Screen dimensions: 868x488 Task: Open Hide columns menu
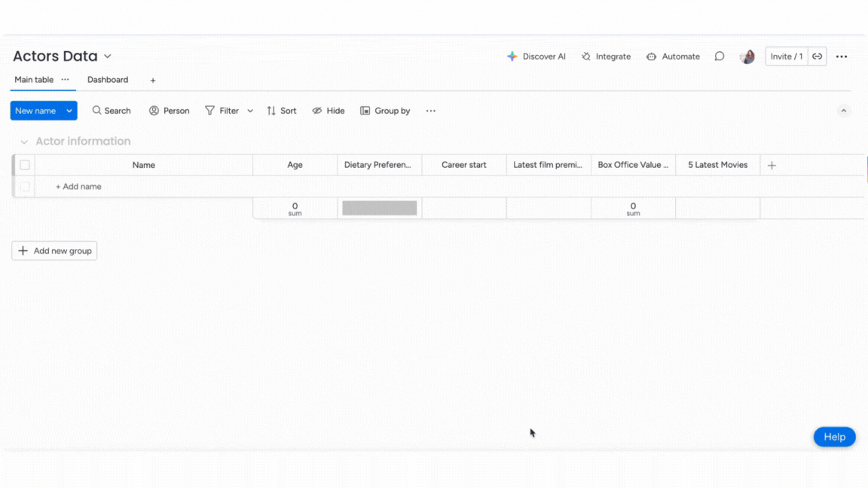[x=329, y=111]
